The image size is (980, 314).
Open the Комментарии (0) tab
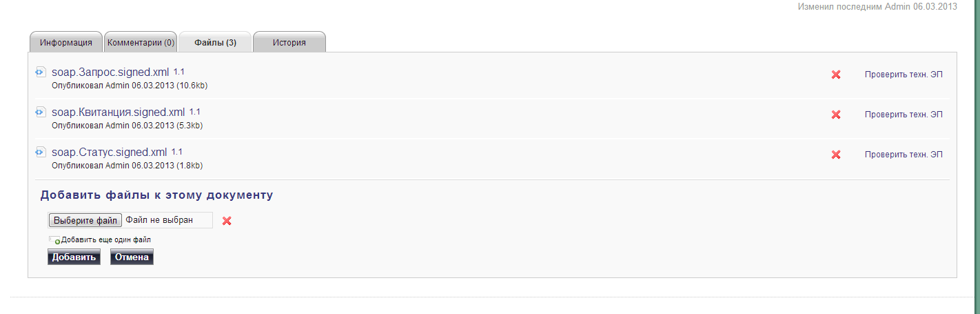(x=141, y=42)
